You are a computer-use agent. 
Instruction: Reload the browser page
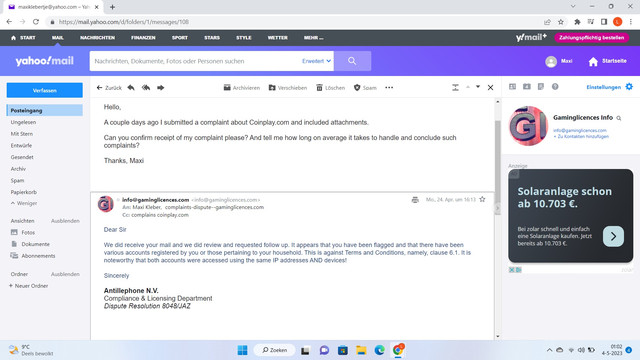[36, 22]
